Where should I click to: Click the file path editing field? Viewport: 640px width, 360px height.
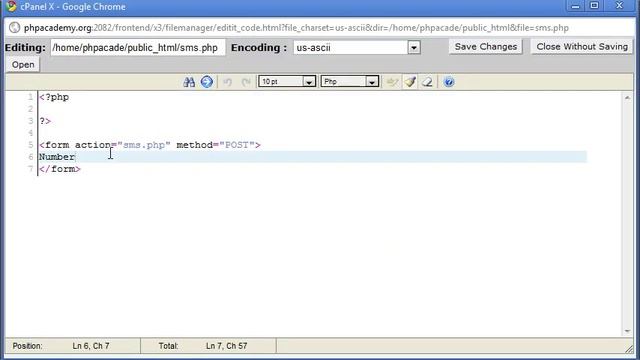click(138, 47)
